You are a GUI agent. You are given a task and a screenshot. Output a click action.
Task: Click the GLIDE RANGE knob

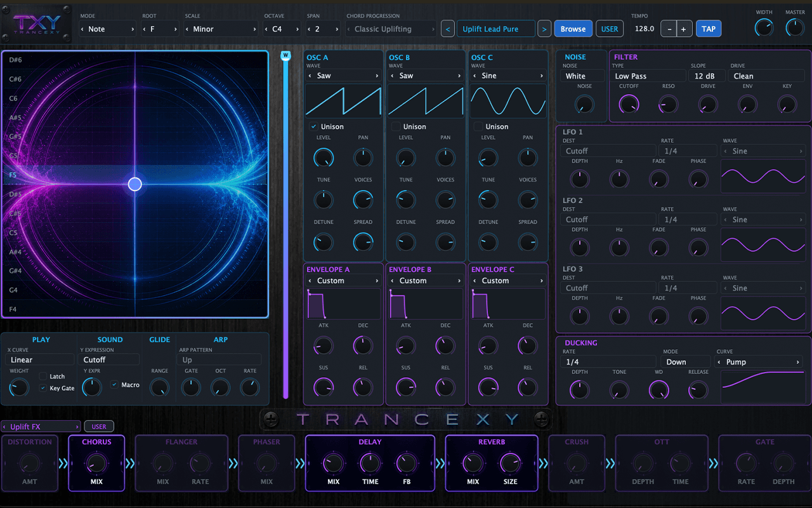[x=159, y=387]
